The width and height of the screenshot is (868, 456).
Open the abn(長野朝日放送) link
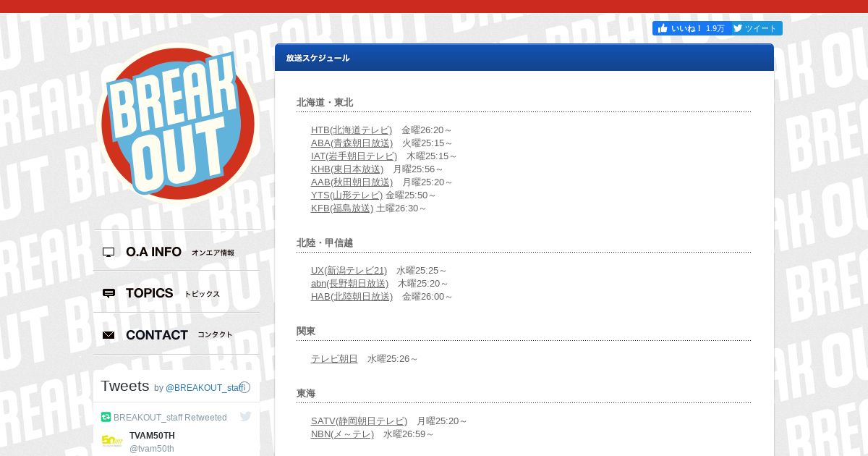coord(349,284)
